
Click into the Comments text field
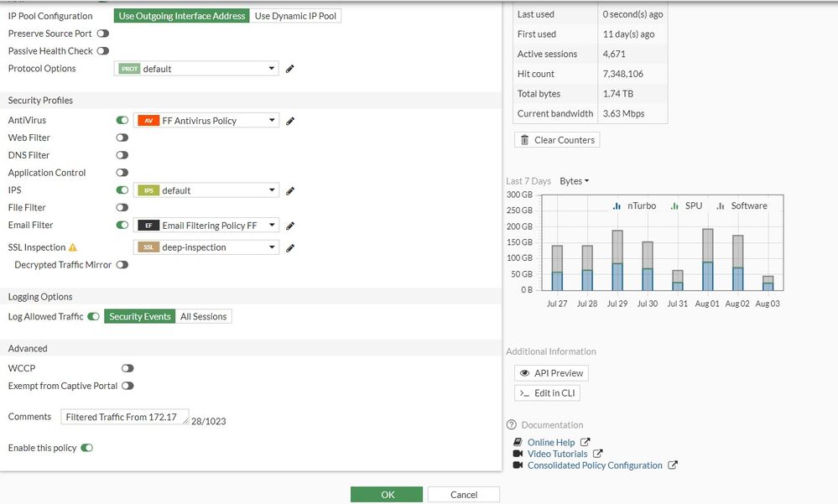124,417
